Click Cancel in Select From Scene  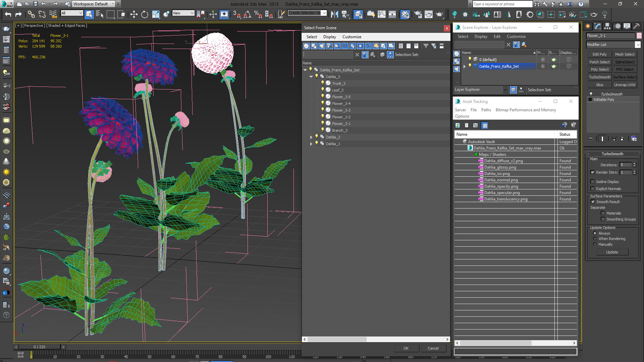[433, 348]
